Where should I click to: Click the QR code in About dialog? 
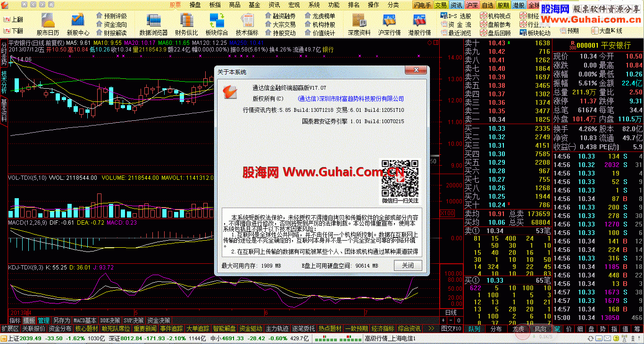pos(400,178)
